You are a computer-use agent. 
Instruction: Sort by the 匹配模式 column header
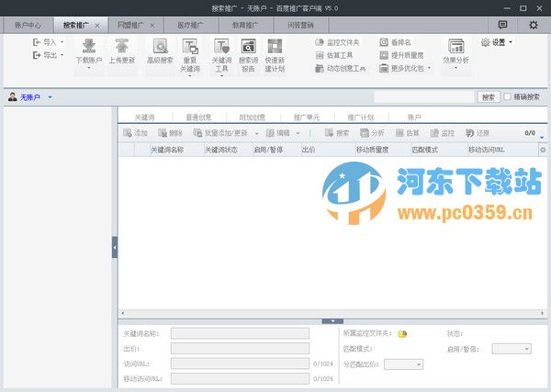pyautogui.click(x=439, y=150)
